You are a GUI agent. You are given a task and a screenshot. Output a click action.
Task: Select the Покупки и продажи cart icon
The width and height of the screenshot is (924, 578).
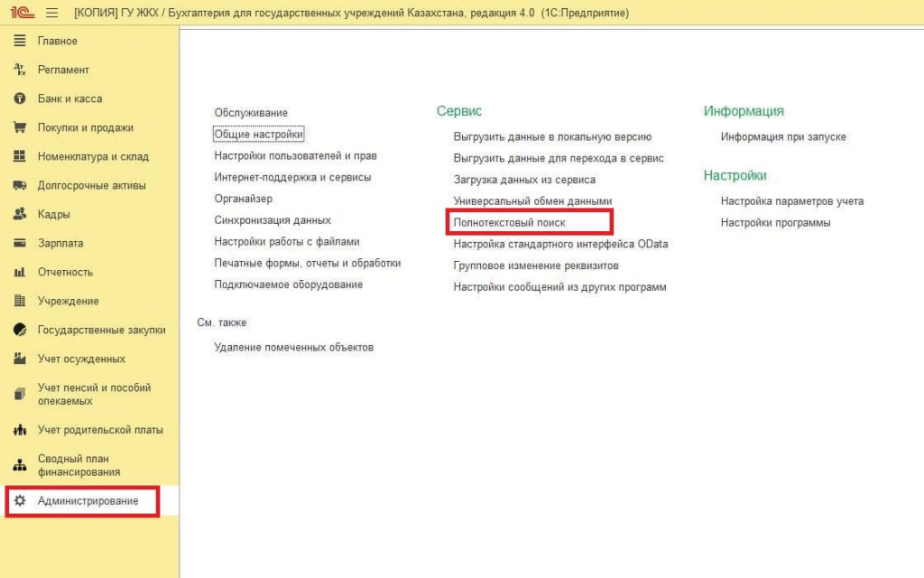tap(18, 127)
